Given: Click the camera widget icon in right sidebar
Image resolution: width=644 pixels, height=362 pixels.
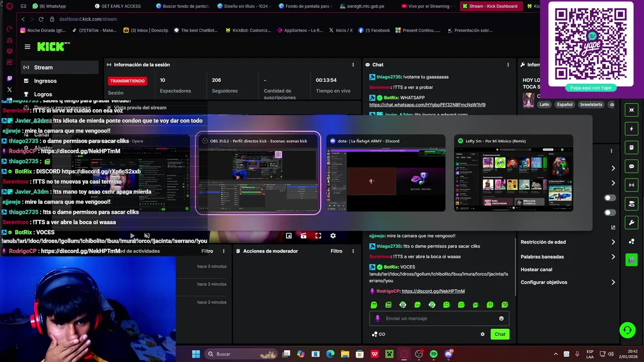Looking at the screenshot, I should (631, 204).
